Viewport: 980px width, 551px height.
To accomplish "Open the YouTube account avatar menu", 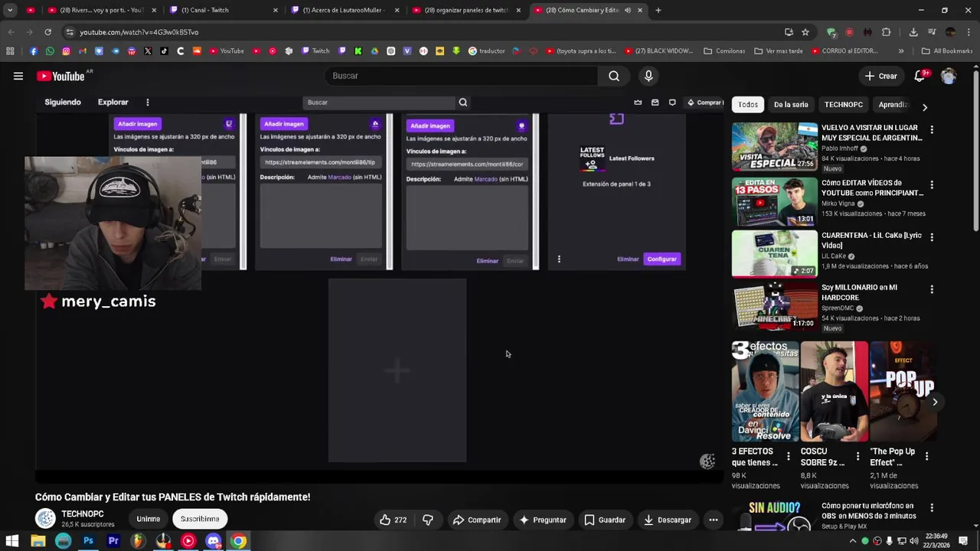I will point(949,76).
